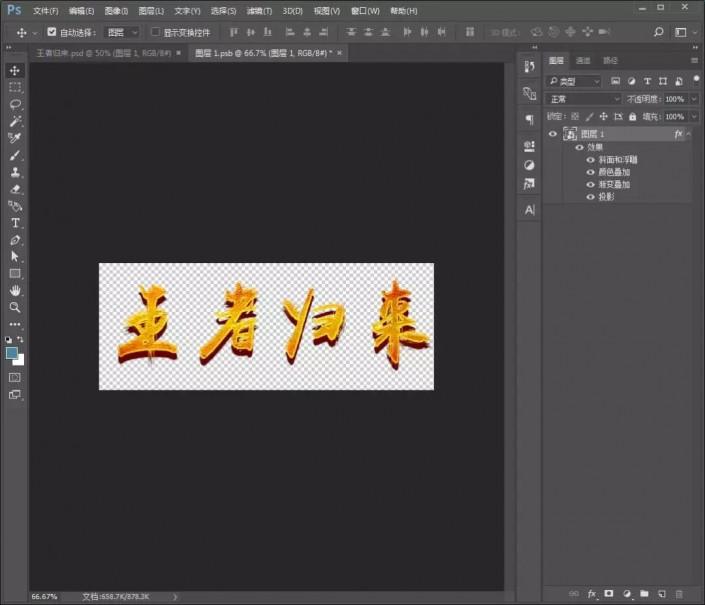The height and width of the screenshot is (605, 705).
Task: Click the foreground color swatch
Action: pos(12,352)
